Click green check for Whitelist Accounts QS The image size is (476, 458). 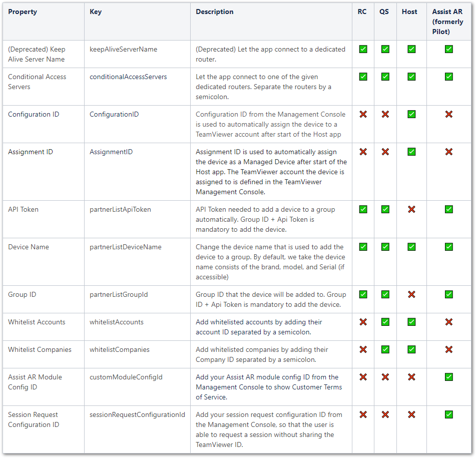tap(385, 322)
